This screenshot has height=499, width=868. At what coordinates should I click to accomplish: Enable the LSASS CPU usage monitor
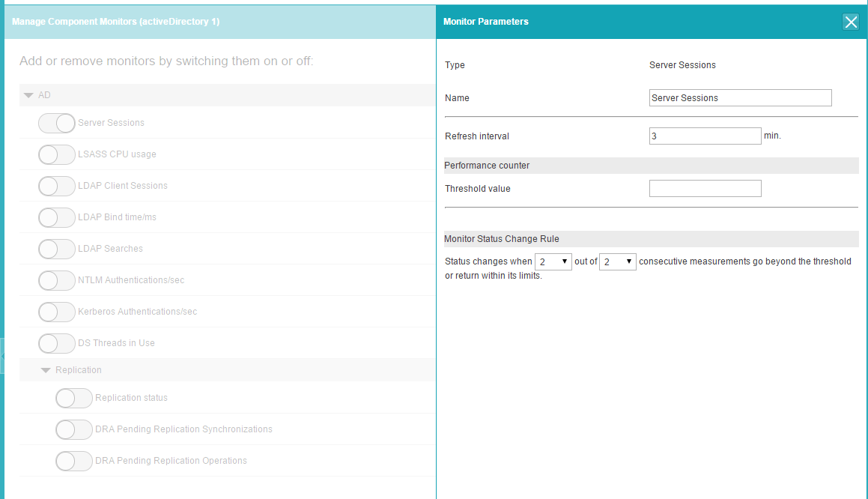click(x=57, y=154)
